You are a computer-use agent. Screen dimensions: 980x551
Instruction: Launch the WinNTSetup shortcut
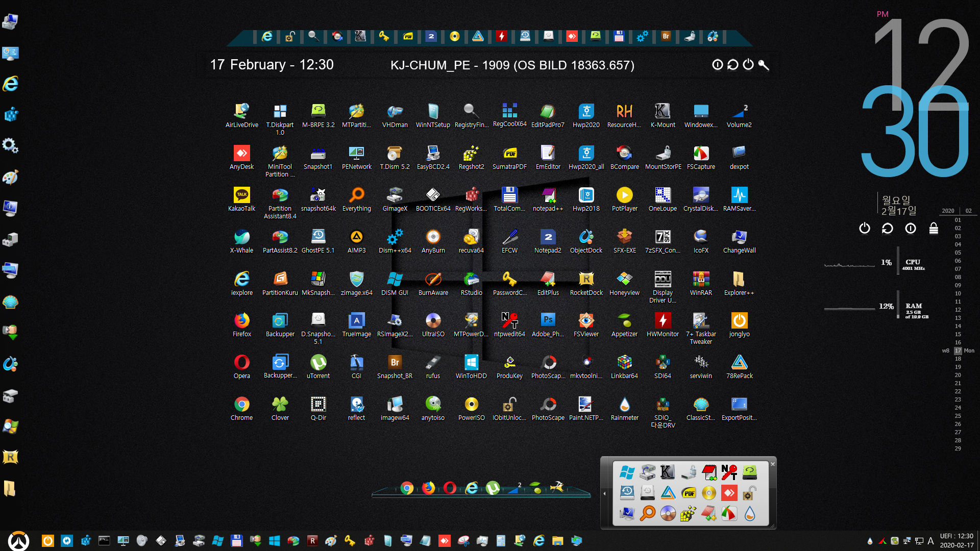point(433,115)
